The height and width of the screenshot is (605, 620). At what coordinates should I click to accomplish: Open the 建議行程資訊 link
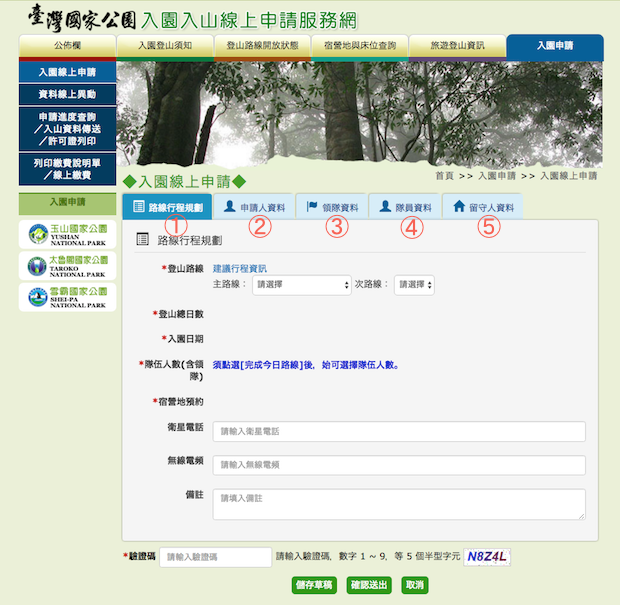(x=240, y=269)
